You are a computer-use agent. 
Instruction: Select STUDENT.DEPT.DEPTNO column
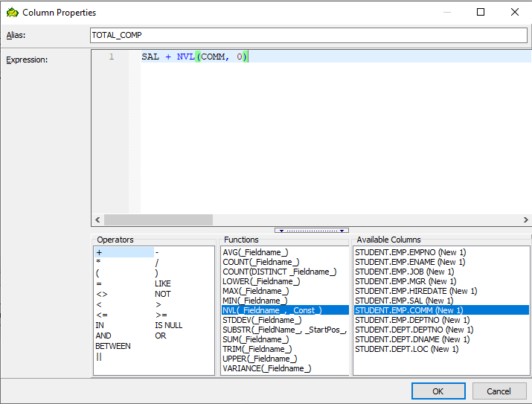pos(414,330)
